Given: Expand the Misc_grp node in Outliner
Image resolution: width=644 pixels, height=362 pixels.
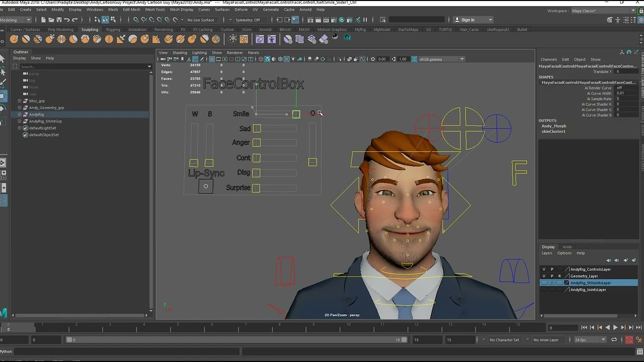Looking at the screenshot, I should point(20,101).
